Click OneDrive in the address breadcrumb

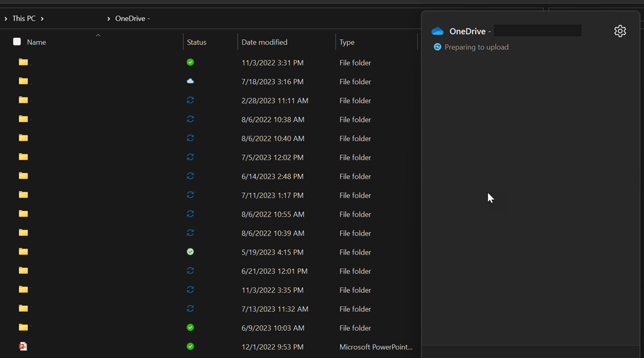tap(129, 19)
